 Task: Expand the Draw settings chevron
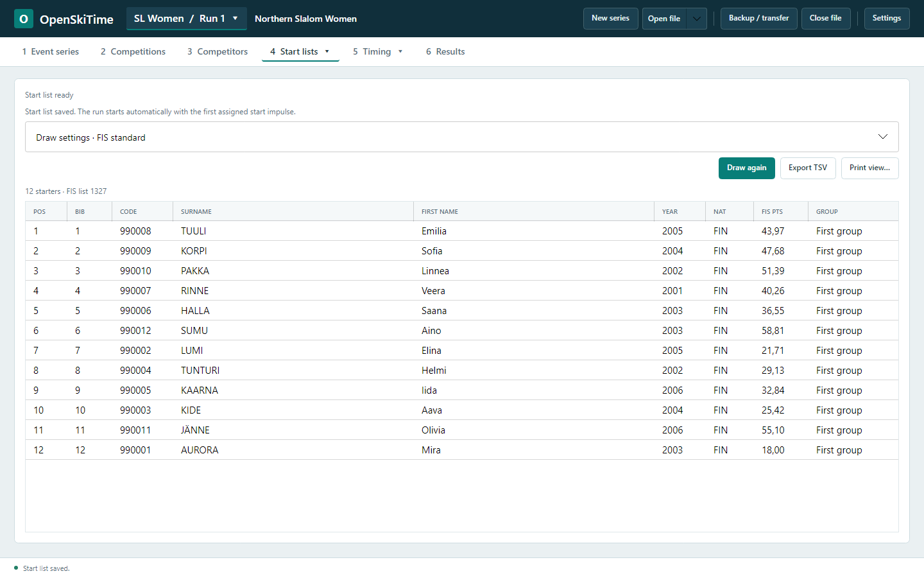[x=883, y=137]
